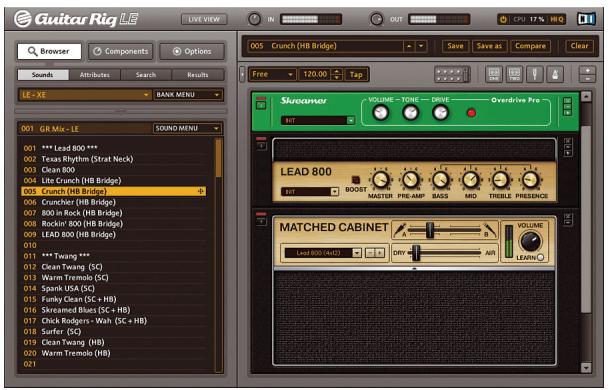Click the Lead 800 PRESENCE knob

tap(531, 179)
